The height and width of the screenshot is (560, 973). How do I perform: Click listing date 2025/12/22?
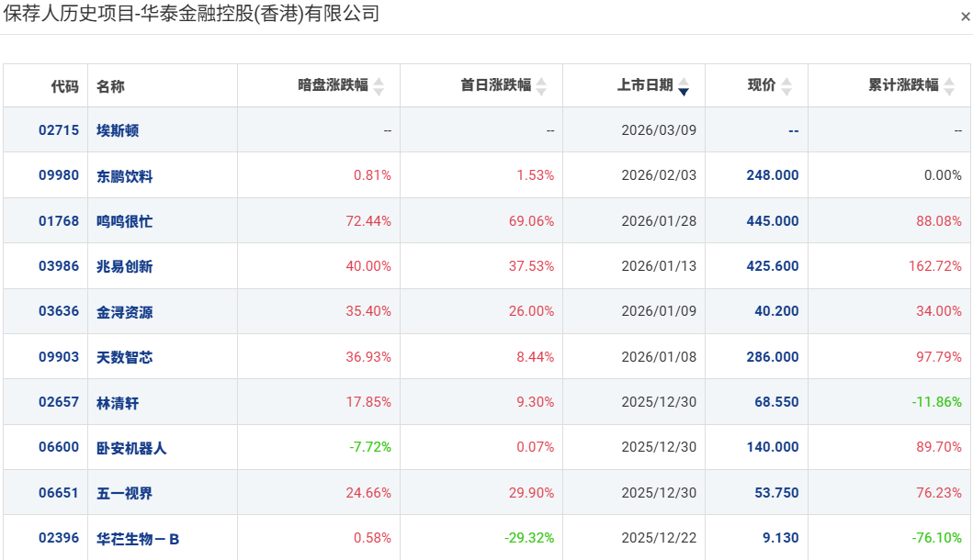coord(659,538)
